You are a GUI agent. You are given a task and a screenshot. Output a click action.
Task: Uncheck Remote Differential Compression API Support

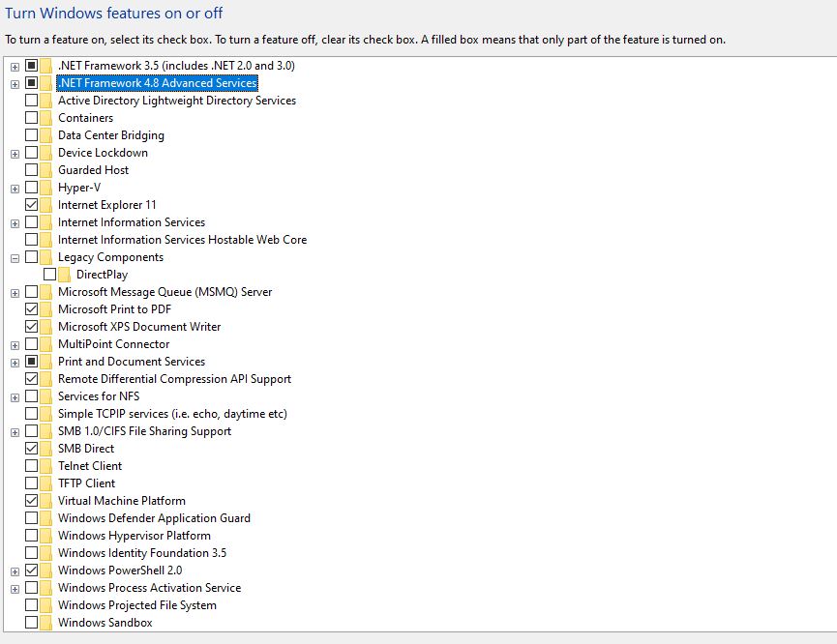click(x=32, y=379)
